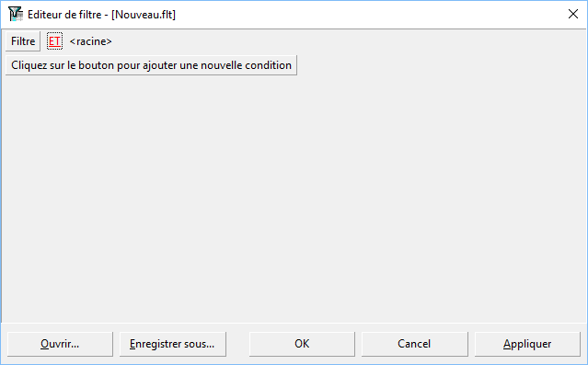Open the Filtre menu button
This screenshot has height=365, width=588.
(x=23, y=41)
